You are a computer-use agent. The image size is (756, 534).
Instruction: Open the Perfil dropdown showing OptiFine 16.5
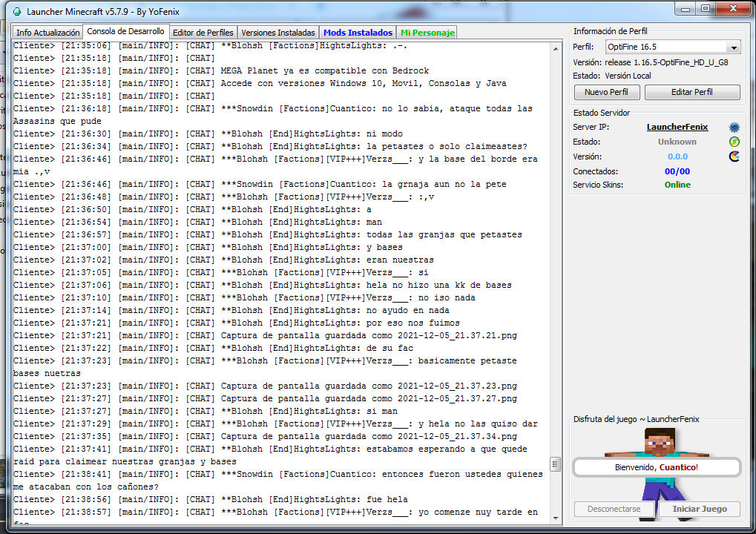coord(672,47)
